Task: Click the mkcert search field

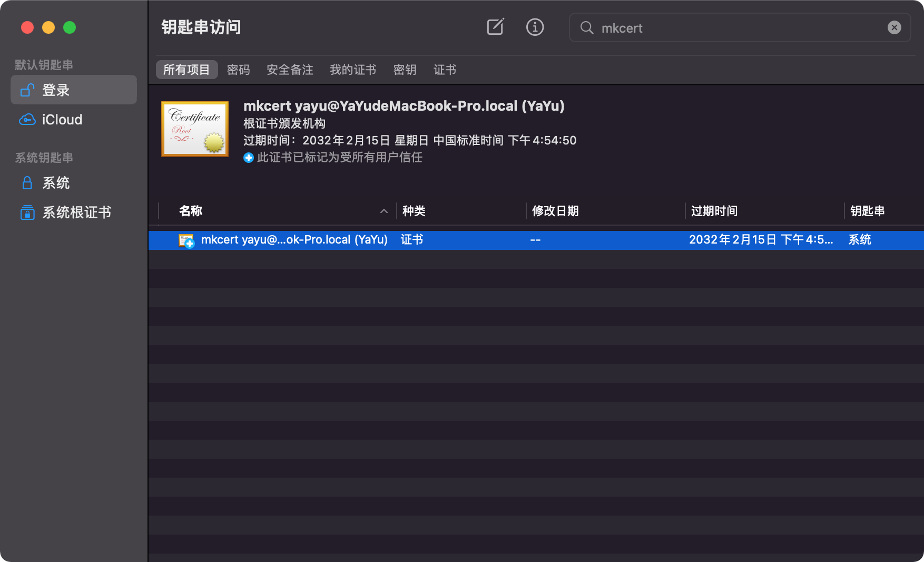Action: (740, 27)
